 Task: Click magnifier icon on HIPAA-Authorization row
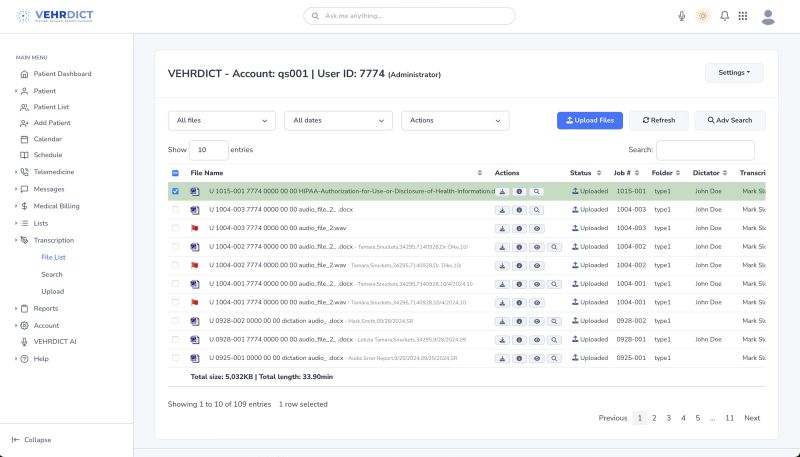[x=536, y=192]
